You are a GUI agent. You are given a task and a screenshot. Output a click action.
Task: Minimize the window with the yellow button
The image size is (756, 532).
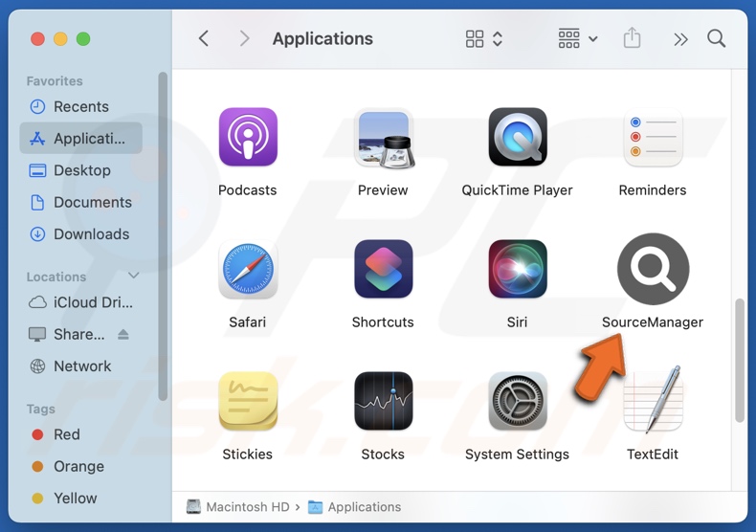click(60, 38)
